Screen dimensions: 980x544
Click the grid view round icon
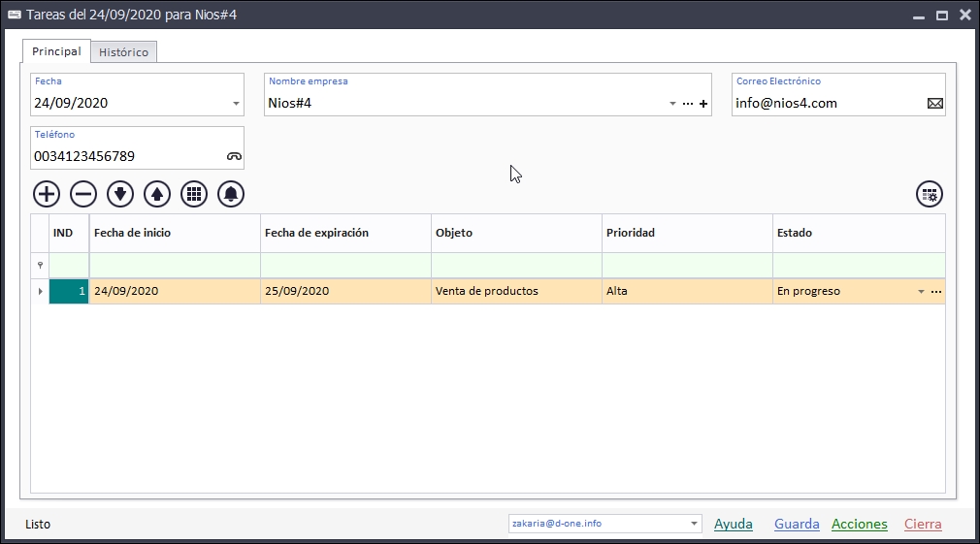[194, 194]
